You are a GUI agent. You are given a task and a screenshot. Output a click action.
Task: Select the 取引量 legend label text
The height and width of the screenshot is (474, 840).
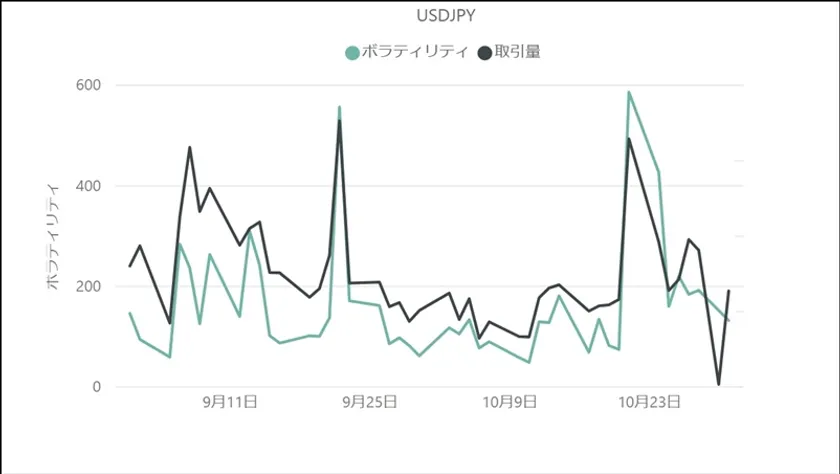click(517, 53)
